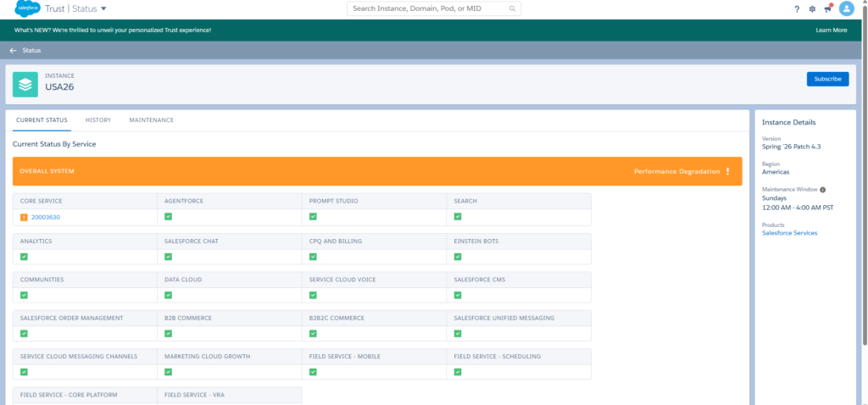868x405 pixels.
Task: Click the Field Service - VRA header
Action: (x=194, y=395)
